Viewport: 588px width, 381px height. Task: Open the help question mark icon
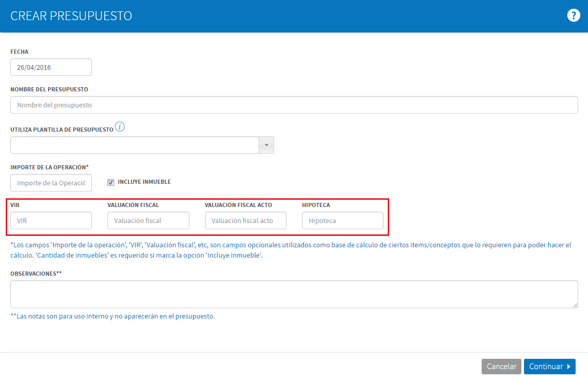coord(574,15)
